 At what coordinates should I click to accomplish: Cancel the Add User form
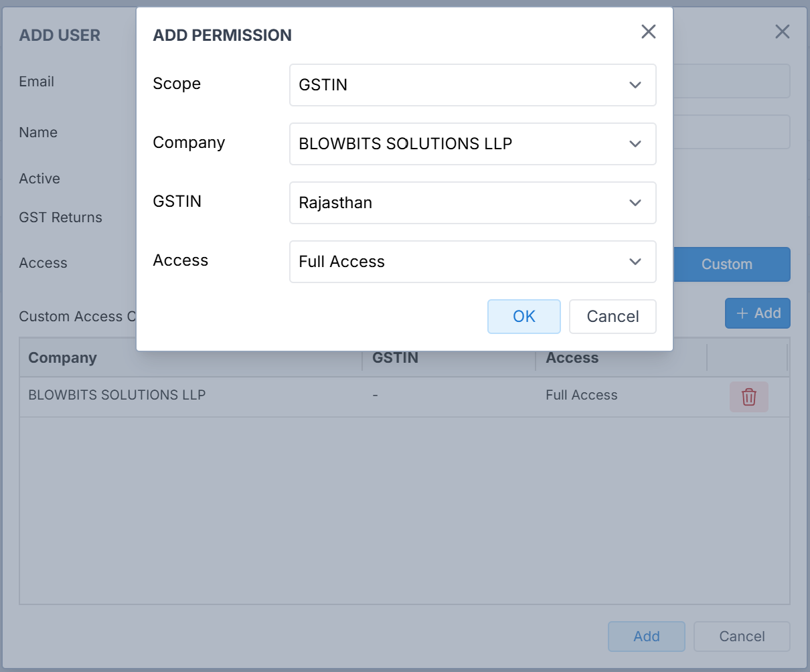click(741, 637)
